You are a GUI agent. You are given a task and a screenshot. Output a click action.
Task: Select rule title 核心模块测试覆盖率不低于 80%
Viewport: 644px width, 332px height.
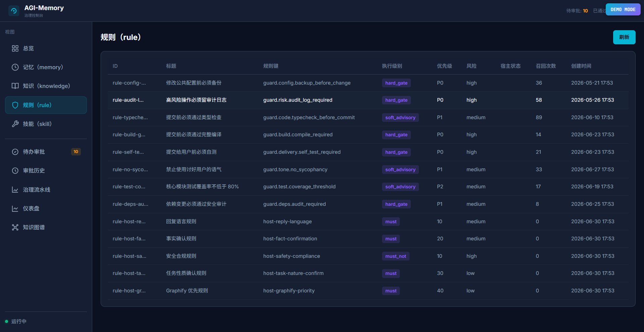pos(202,187)
